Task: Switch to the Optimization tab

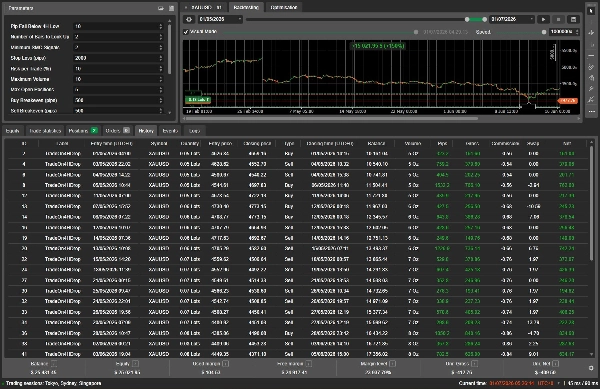Action: click(284, 7)
